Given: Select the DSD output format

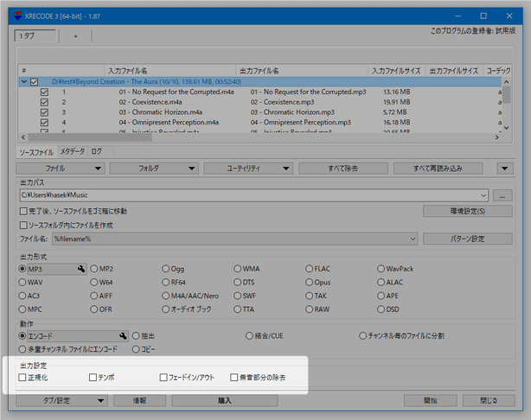Looking at the screenshot, I should (381, 309).
